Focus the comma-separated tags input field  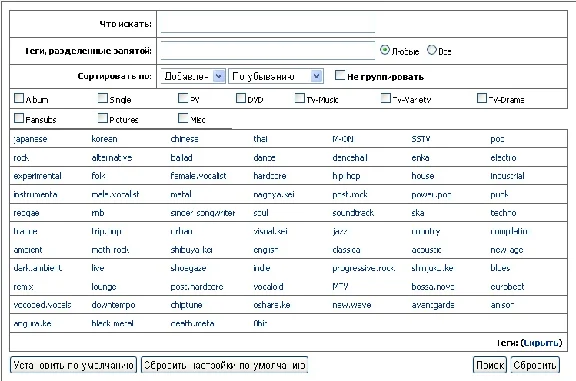268,51
